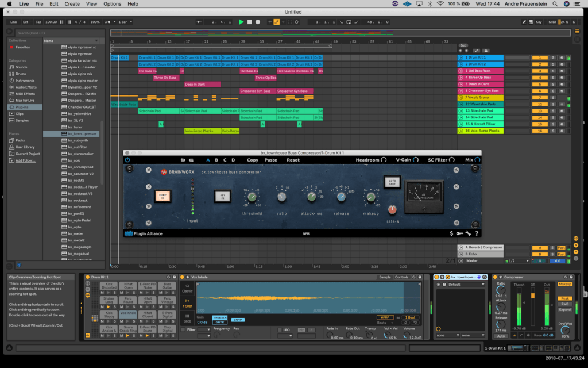Open the Create menu
The width and height of the screenshot is (588, 368).
(x=72, y=4)
